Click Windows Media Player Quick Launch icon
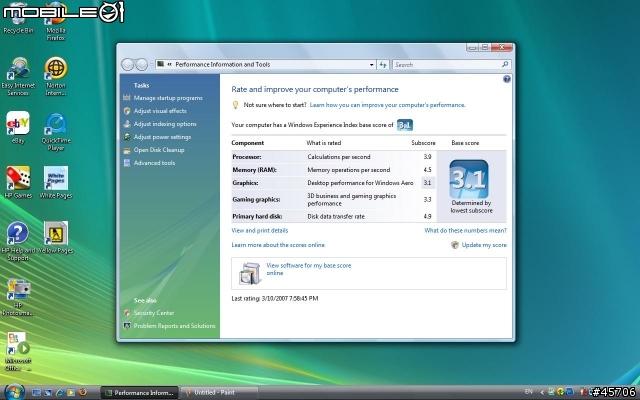This screenshot has width=640, height=400. point(71,393)
